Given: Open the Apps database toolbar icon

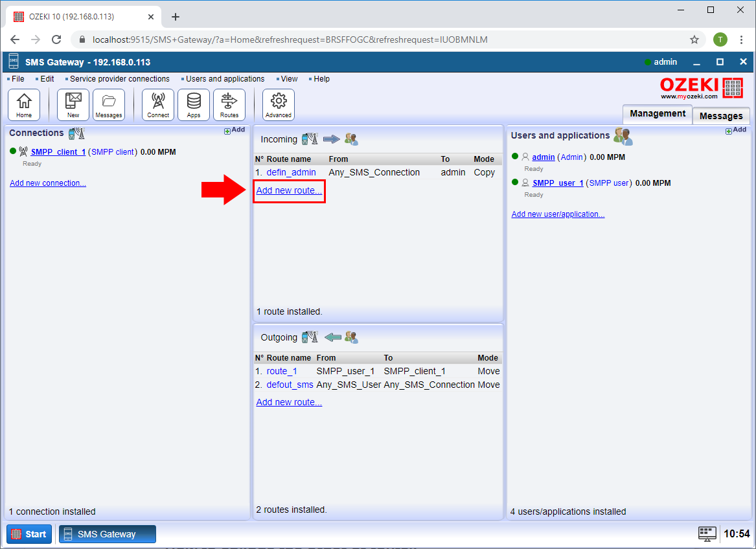Looking at the screenshot, I should (194, 105).
